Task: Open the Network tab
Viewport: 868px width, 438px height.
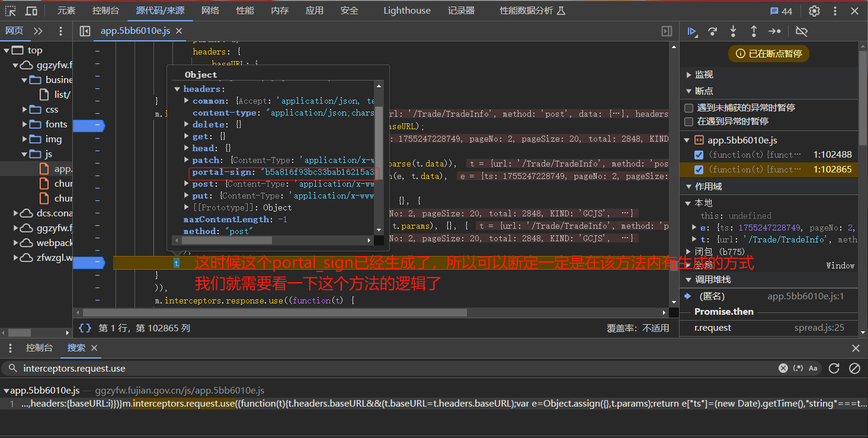Action: click(210, 11)
